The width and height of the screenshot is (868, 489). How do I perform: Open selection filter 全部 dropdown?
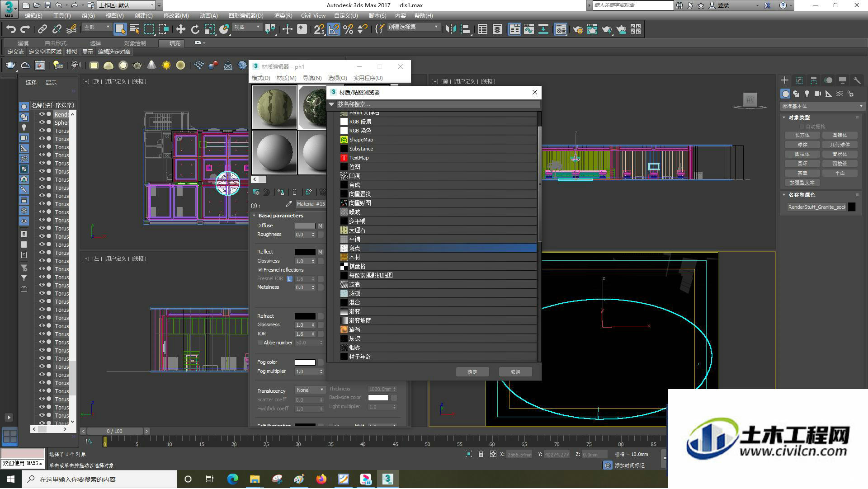(97, 27)
